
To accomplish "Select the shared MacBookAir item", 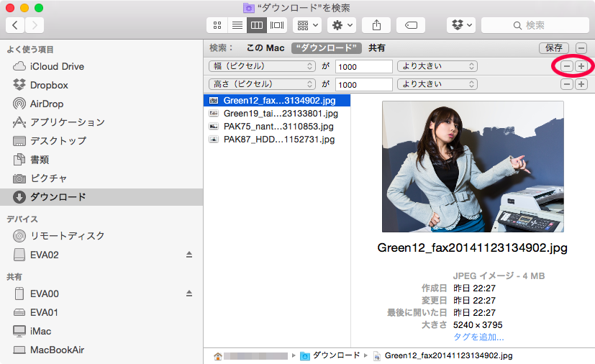I will point(101,350).
